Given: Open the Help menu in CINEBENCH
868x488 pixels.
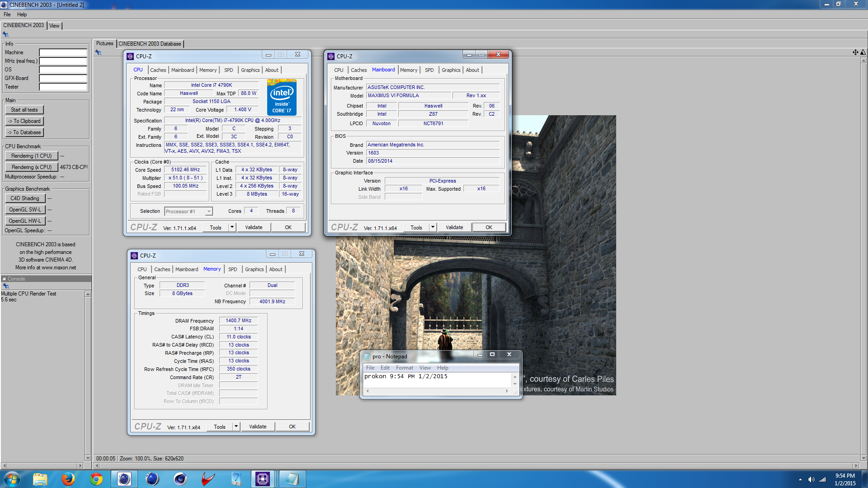Looking at the screenshot, I should [22, 14].
